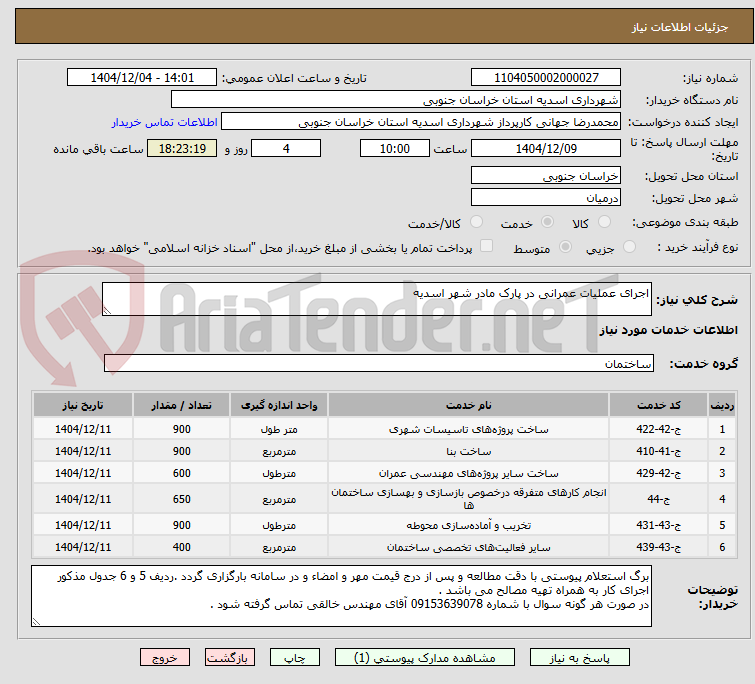The height and width of the screenshot is (684, 755).
Task: Open اطلاعات تماس خریدار link
Action: [x=165, y=122]
